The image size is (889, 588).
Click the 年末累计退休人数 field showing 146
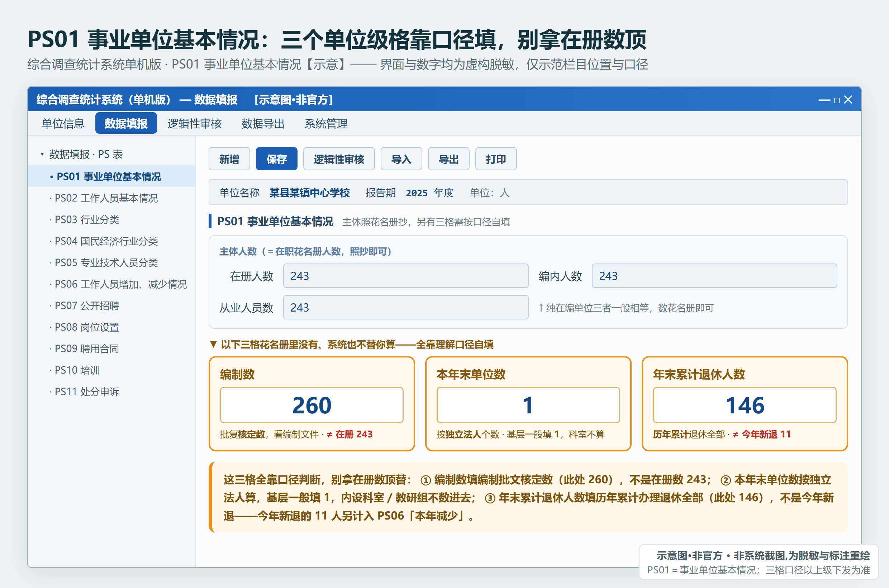coord(745,405)
